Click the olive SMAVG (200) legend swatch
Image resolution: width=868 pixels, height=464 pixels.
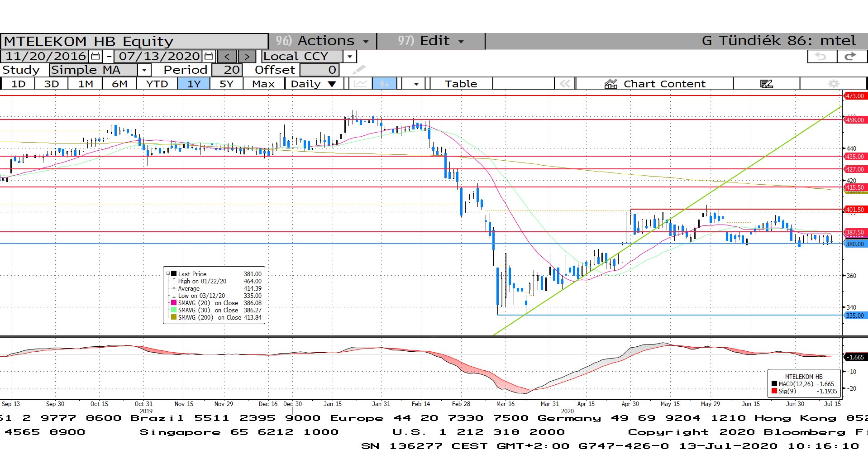pyautogui.click(x=174, y=317)
